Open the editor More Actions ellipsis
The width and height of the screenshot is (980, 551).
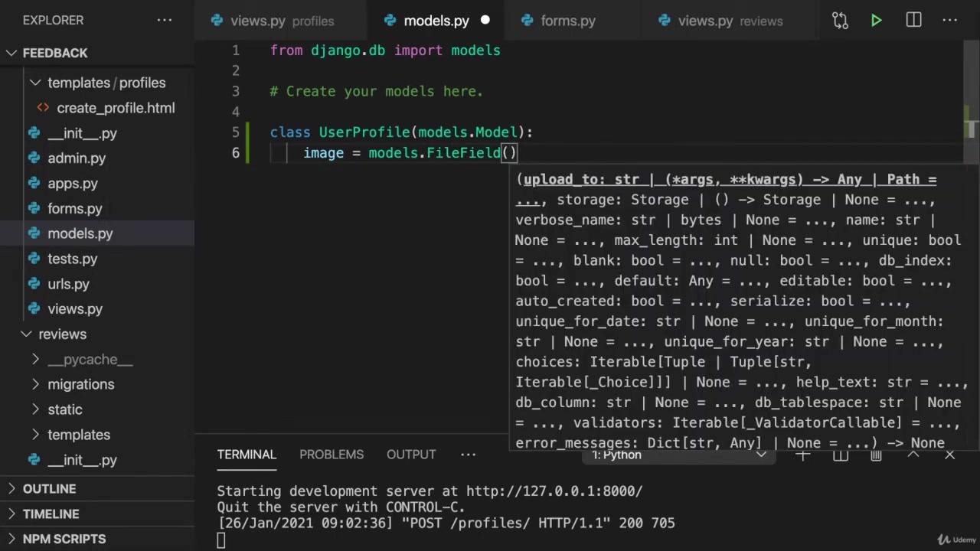(x=950, y=21)
